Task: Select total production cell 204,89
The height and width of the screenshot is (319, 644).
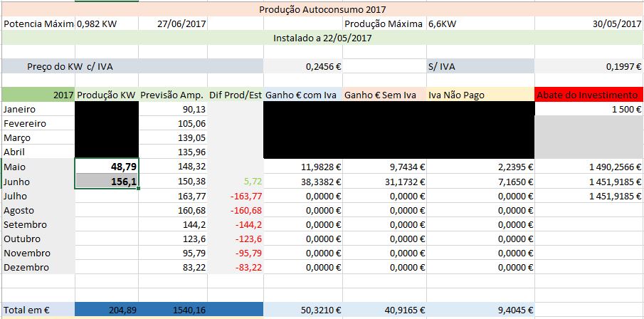Action: point(107,310)
